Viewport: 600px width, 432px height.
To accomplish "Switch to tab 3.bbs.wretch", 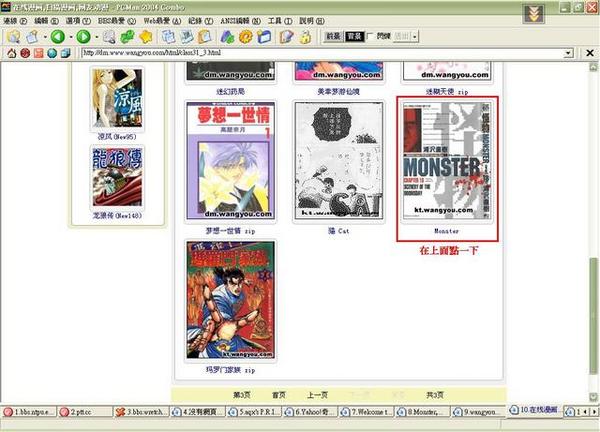I will pyautogui.click(x=141, y=412).
